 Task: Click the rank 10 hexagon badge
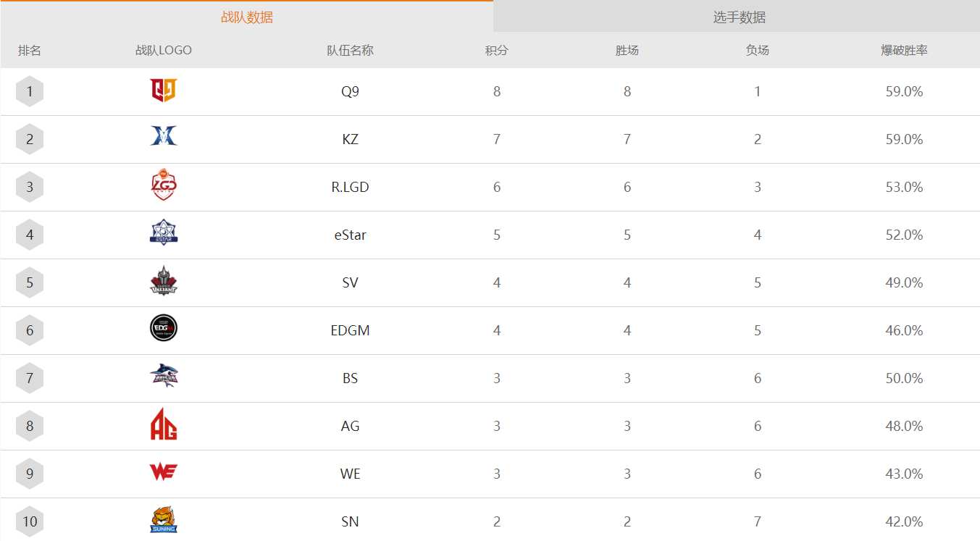tap(30, 521)
